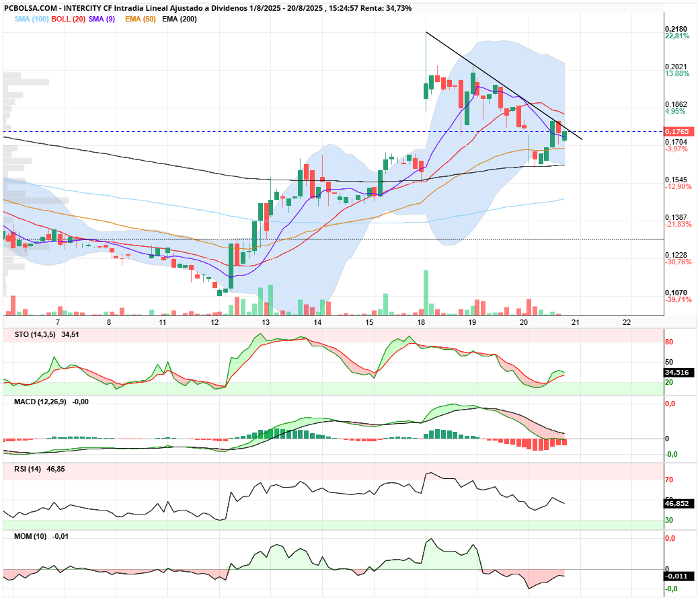The image size is (700, 600).
Task: Click the BOLL (20) legend label
Action: pos(69,20)
